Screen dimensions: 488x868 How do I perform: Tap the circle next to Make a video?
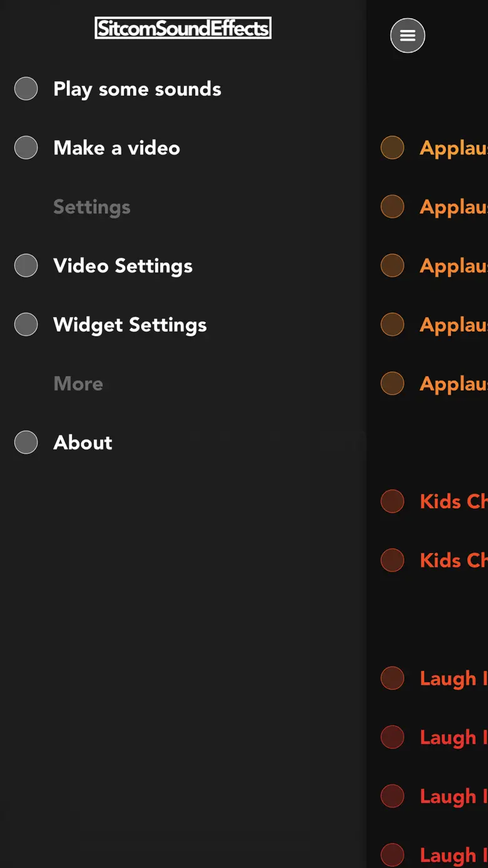click(26, 148)
